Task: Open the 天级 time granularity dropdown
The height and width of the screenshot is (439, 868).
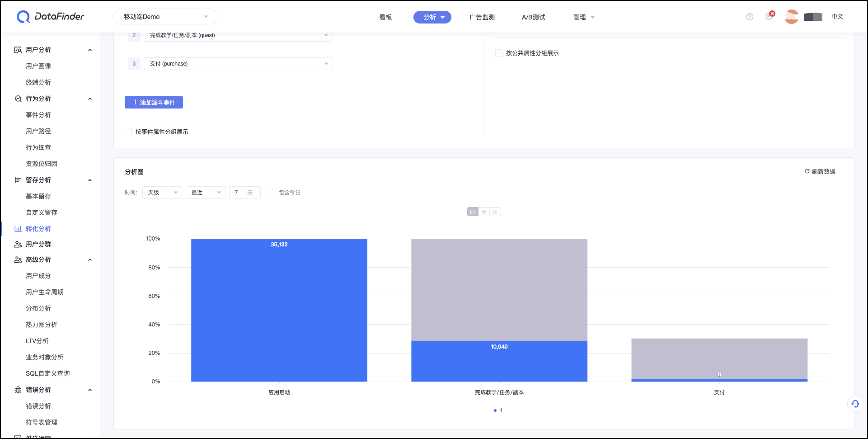Action: click(x=162, y=193)
